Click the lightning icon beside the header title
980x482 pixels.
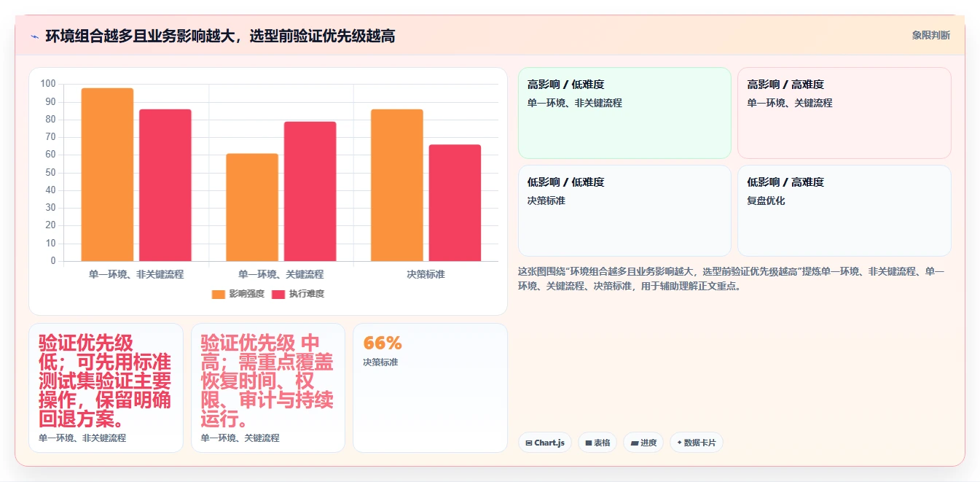34,36
